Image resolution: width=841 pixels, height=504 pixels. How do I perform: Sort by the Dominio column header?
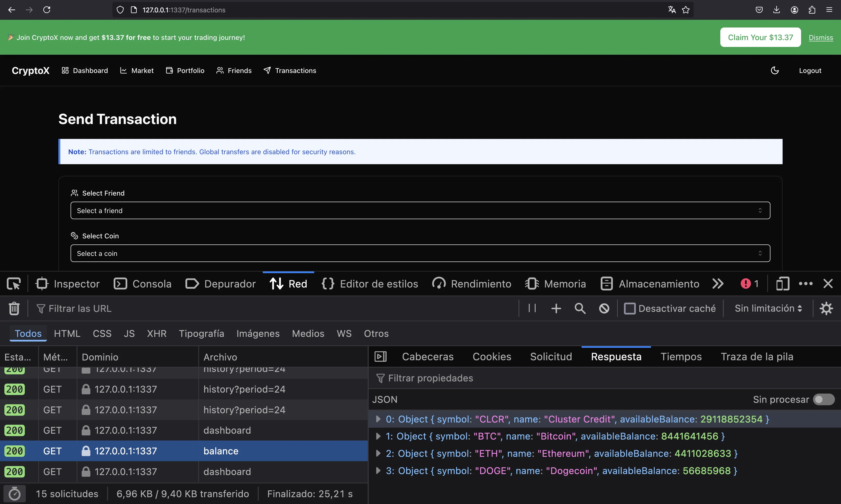coord(137,357)
